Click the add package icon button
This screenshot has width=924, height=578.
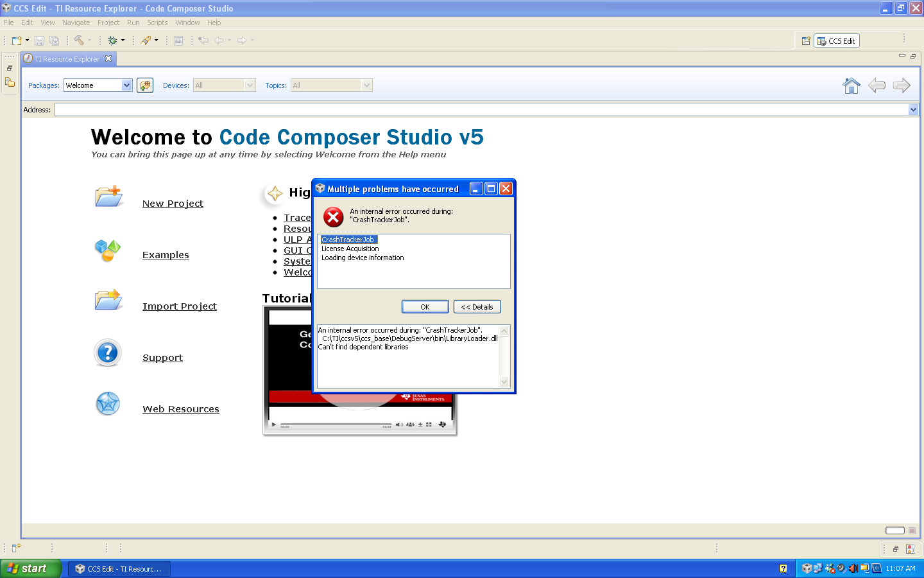click(145, 85)
